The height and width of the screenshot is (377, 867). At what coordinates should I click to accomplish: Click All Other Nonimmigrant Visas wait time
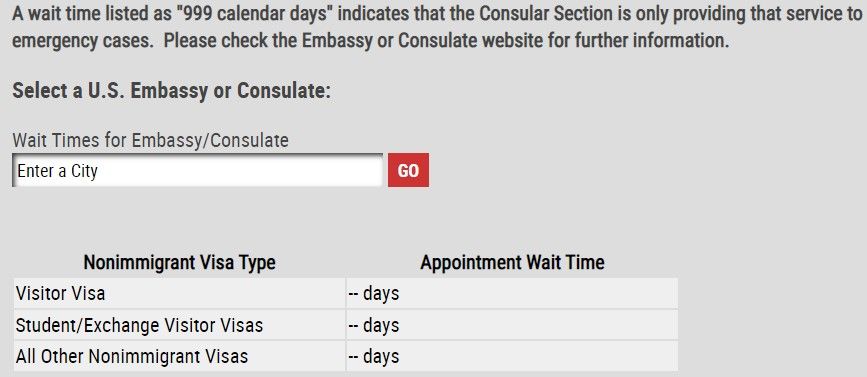pos(512,356)
